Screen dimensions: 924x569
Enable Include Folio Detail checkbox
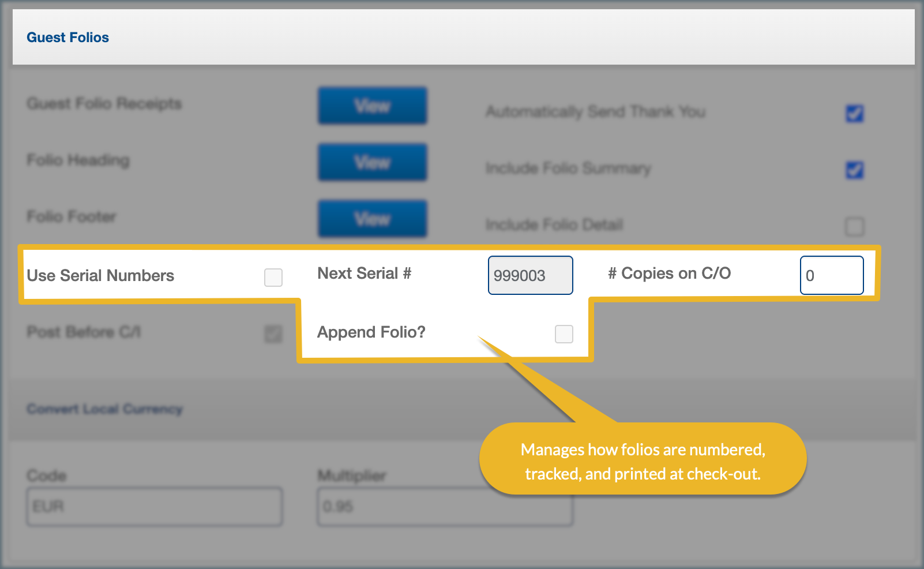click(854, 226)
